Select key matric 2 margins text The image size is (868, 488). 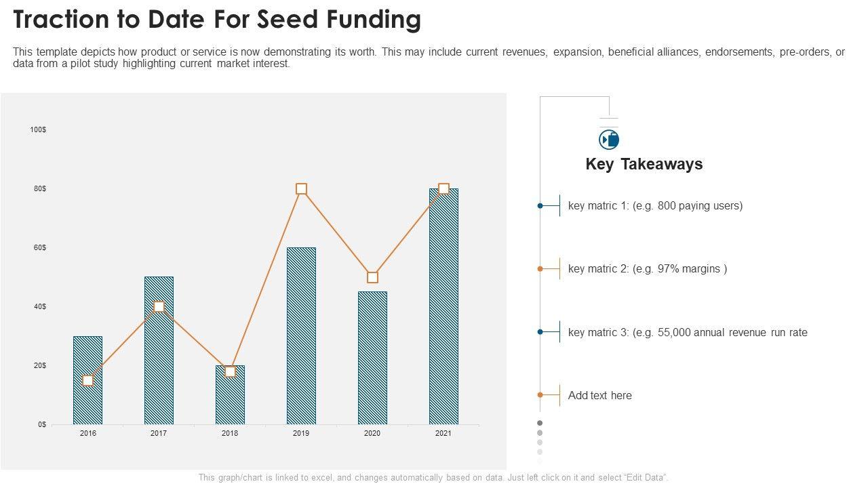coord(647,269)
